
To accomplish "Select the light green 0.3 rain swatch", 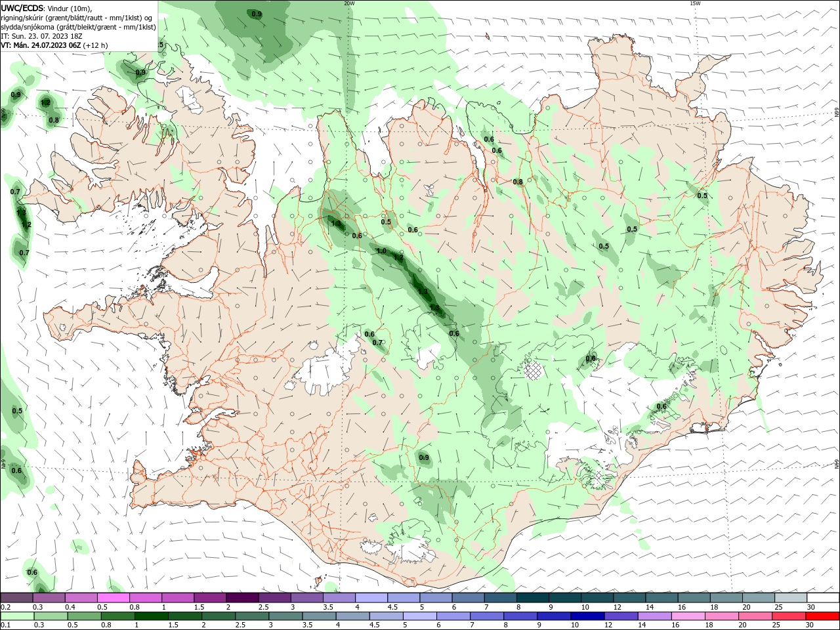I will click(51, 616).
